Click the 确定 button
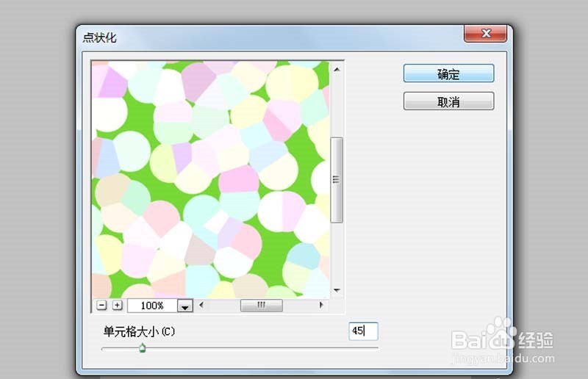This screenshot has width=588, height=379. pyautogui.click(x=448, y=73)
